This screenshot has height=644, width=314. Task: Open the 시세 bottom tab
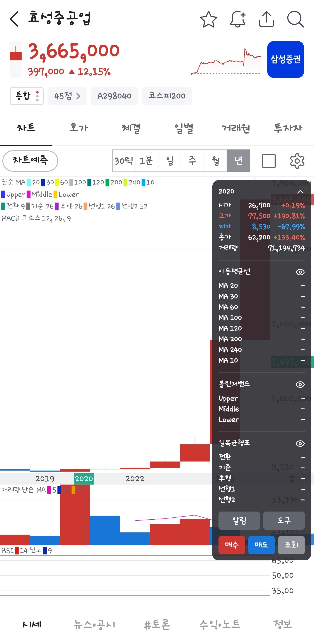(x=32, y=624)
